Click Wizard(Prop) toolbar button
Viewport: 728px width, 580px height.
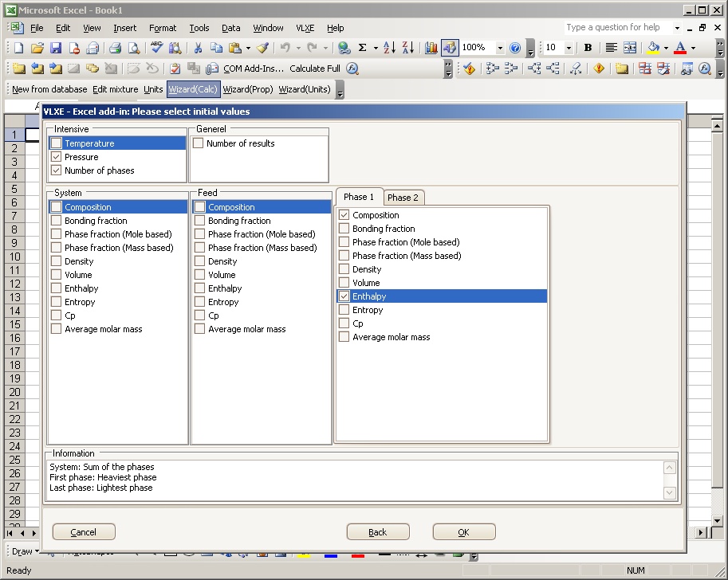(248, 89)
